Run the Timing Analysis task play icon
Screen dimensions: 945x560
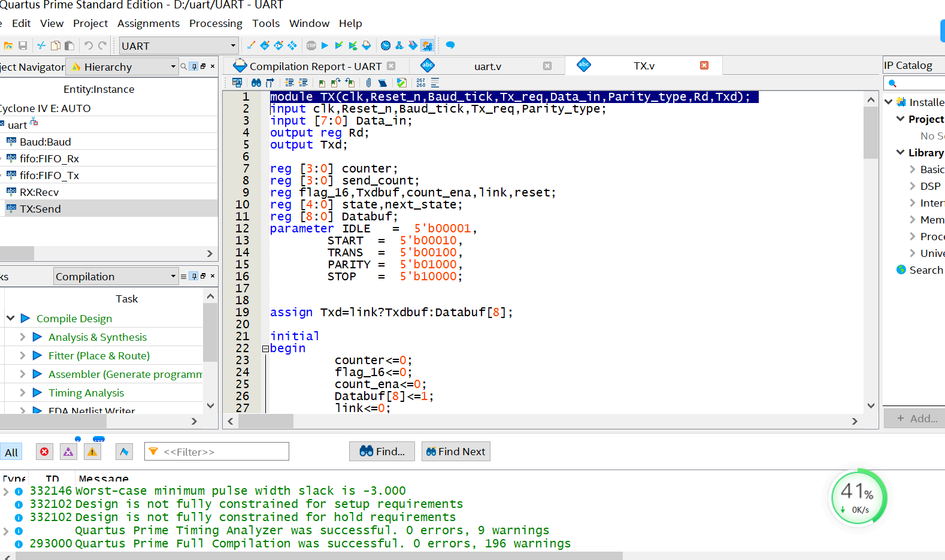(x=37, y=392)
